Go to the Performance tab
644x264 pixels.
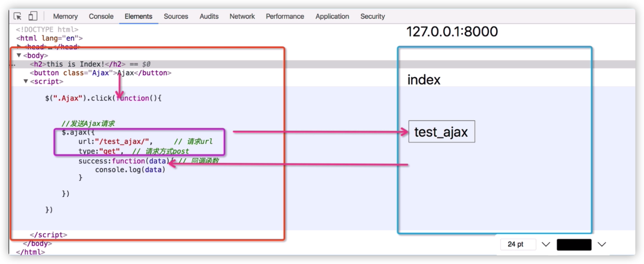click(x=285, y=16)
